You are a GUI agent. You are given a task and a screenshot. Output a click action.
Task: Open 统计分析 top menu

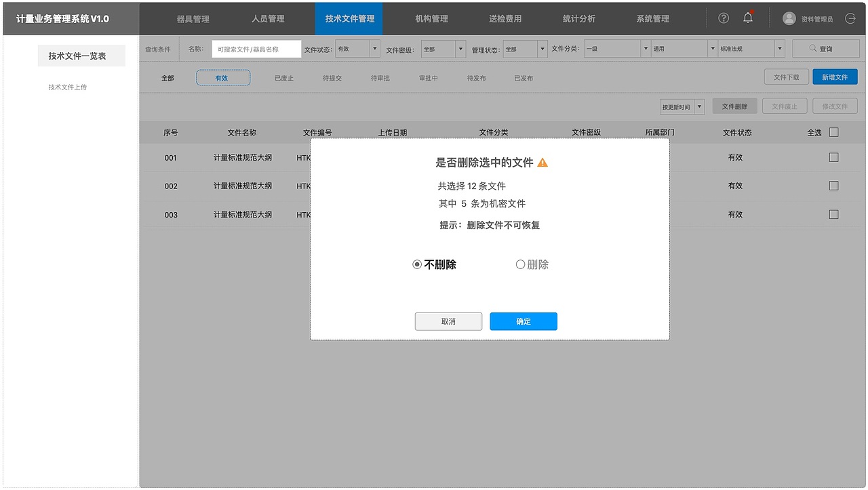point(579,18)
